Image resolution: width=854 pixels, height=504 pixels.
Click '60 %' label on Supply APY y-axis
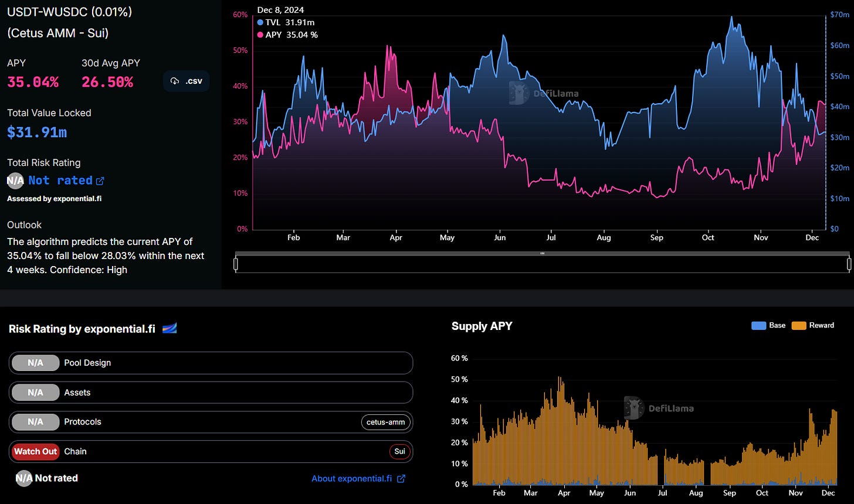click(460, 358)
